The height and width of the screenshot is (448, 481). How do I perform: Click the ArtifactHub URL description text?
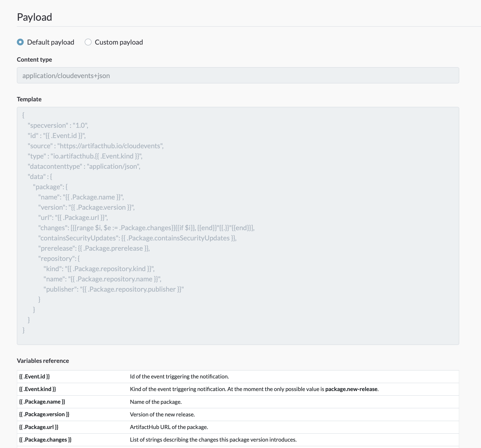click(169, 427)
